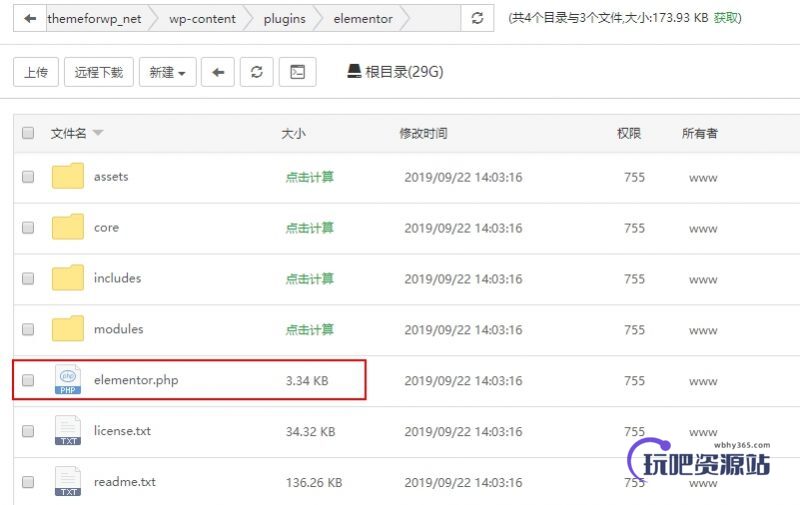
Task: Click the 34.32 KB size value
Action: (x=311, y=432)
